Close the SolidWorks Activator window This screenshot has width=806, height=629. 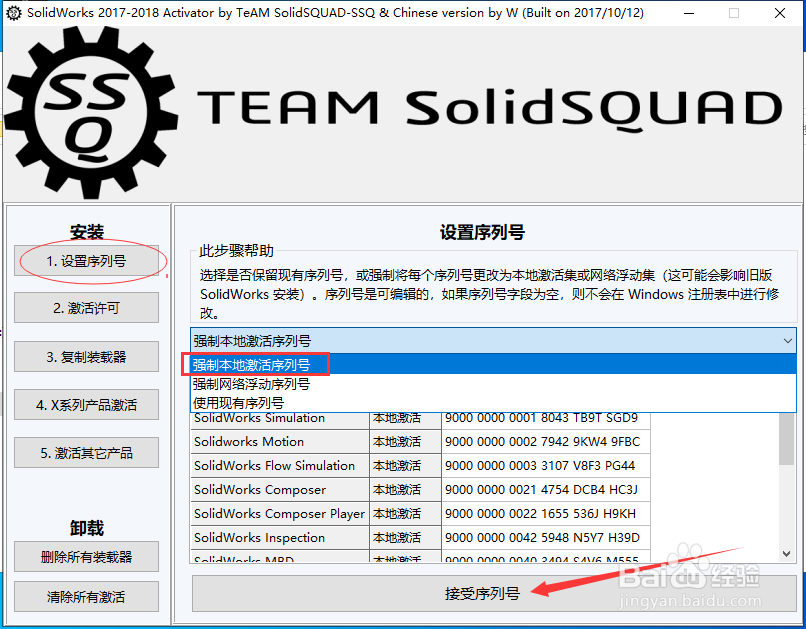click(x=780, y=13)
